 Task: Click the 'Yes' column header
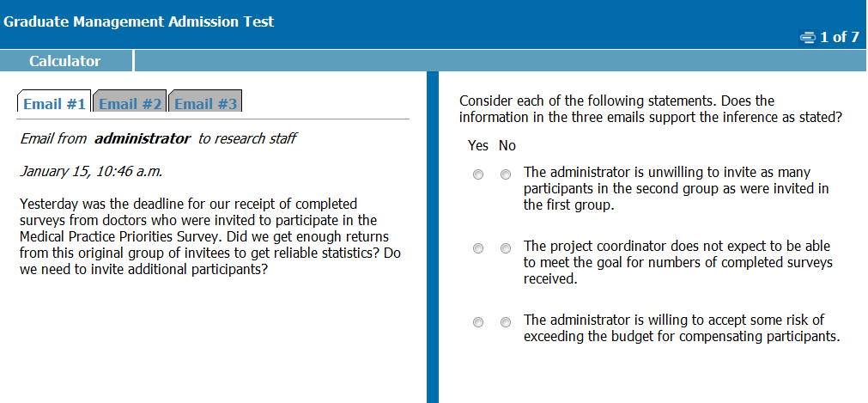coord(478,145)
